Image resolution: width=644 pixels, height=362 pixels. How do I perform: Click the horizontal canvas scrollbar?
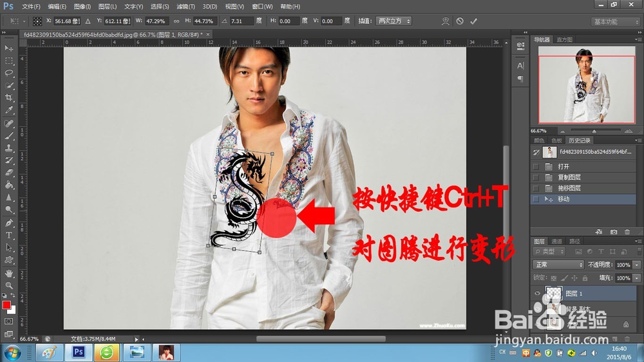point(321,339)
